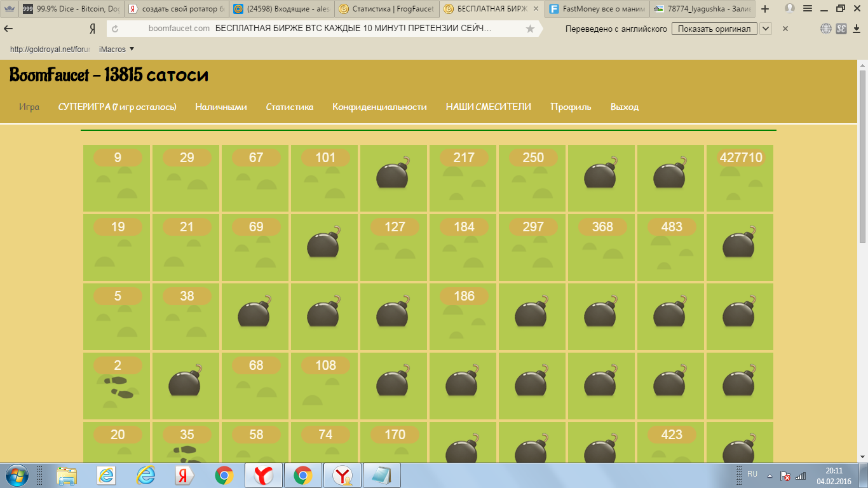Click the Action Center flag tray icon

coord(785,476)
